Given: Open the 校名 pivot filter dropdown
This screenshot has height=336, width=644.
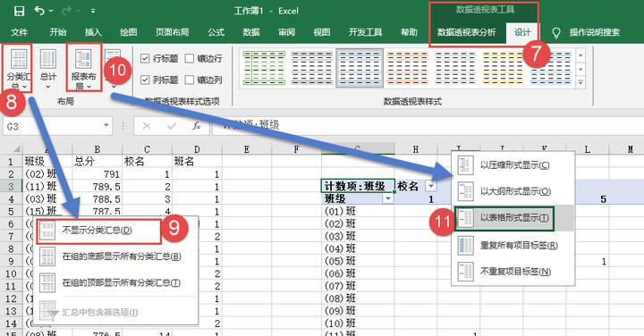Looking at the screenshot, I should tap(430, 186).
